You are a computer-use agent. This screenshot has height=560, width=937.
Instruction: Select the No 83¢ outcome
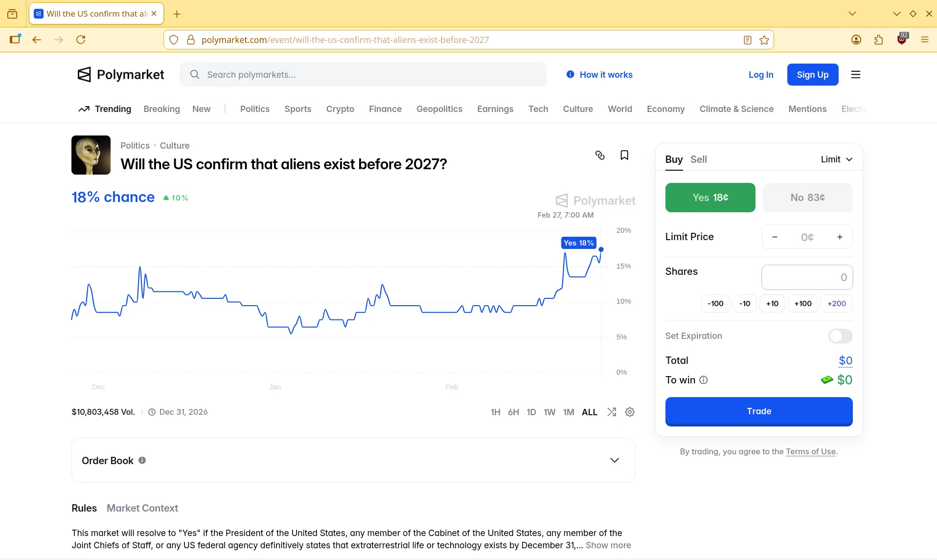[x=807, y=198]
